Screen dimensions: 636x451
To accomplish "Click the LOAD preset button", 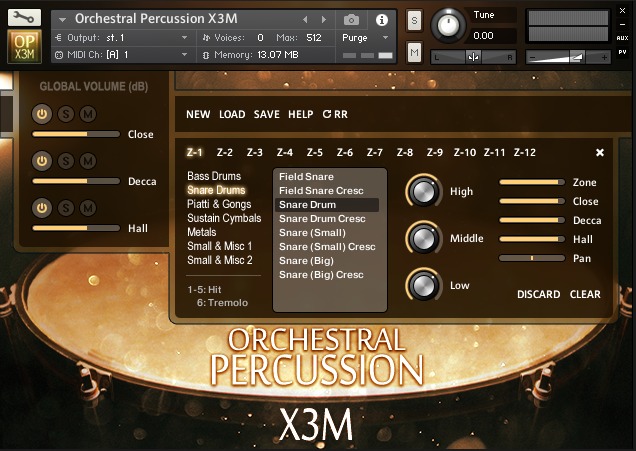I will tap(232, 115).
